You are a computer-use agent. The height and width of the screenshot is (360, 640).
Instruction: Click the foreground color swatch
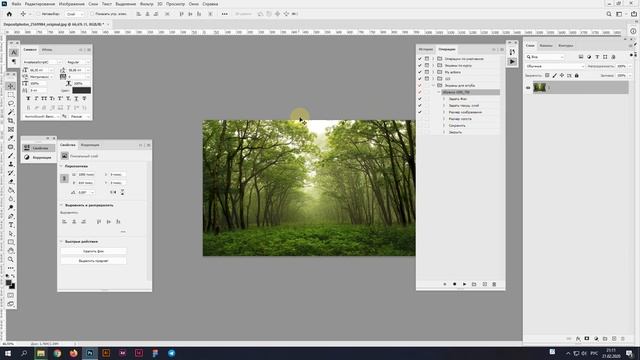[x=9, y=283]
